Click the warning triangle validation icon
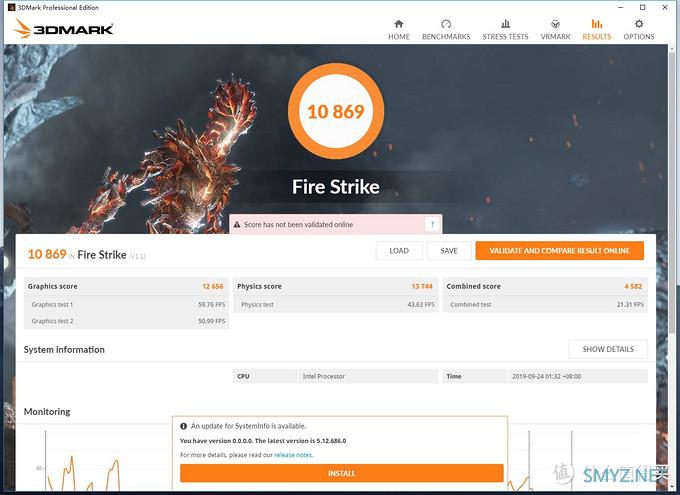Image resolution: width=680 pixels, height=495 pixels. pos(237,225)
